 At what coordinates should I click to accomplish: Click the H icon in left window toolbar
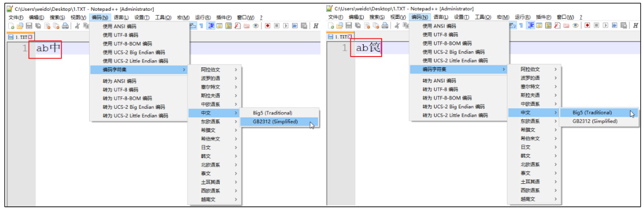pyautogui.click(x=315, y=26)
